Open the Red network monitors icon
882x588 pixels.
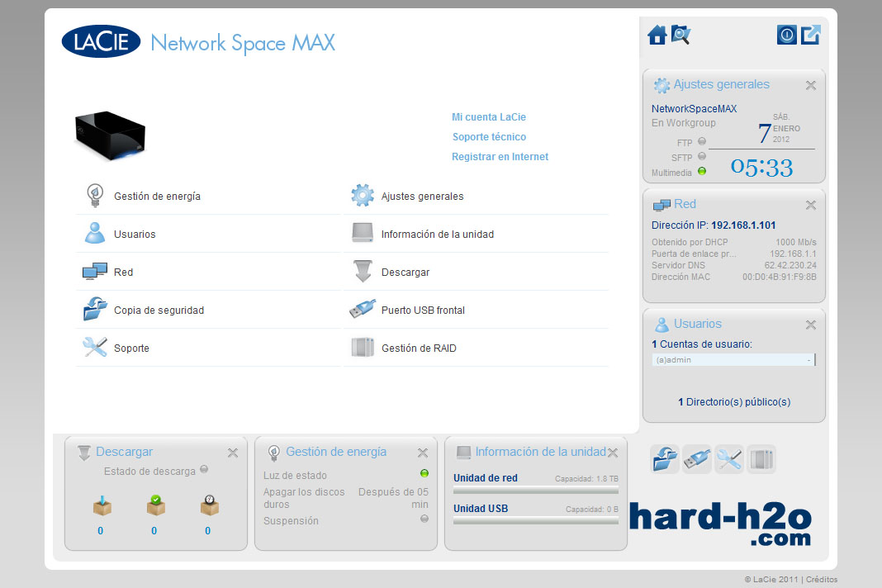pos(94,272)
